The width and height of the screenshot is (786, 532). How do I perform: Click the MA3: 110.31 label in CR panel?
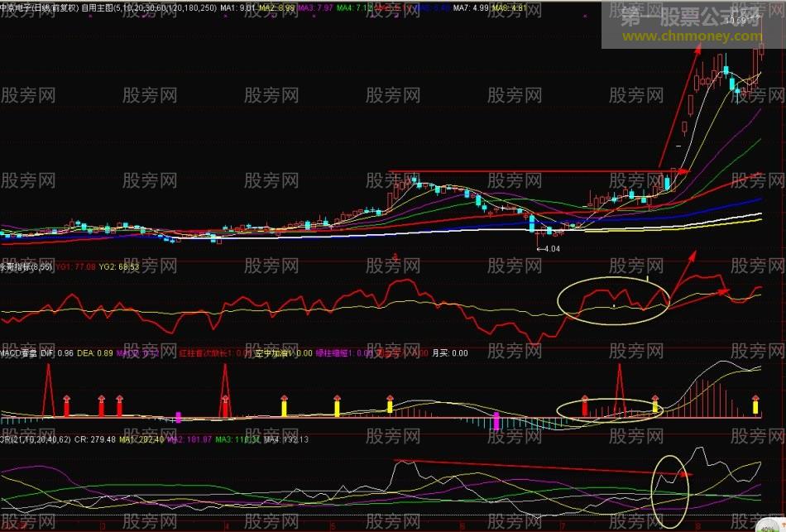[x=238, y=439]
